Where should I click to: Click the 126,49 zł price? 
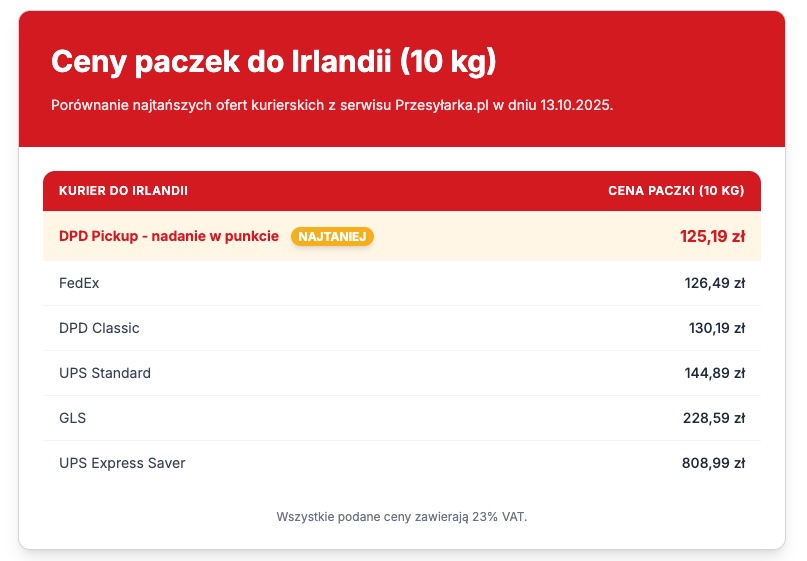click(x=714, y=283)
